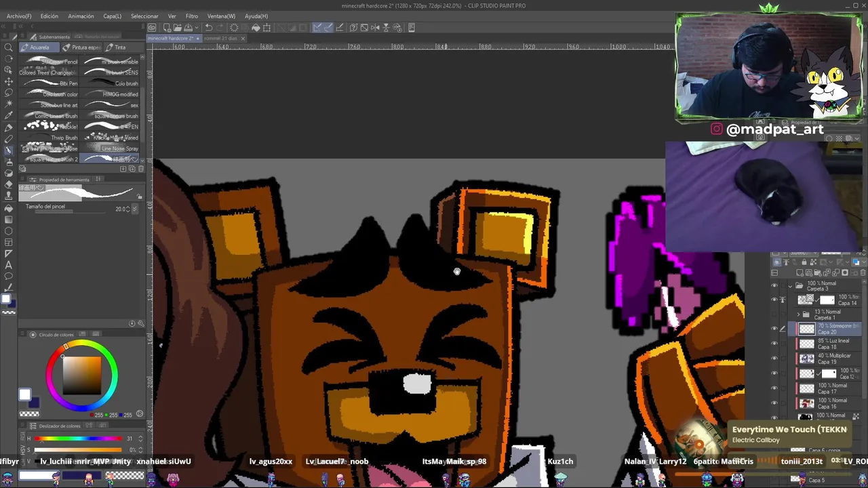Click the Clip Studio launcher icon in the command bar
The height and width of the screenshot is (488, 868).
click(153, 28)
